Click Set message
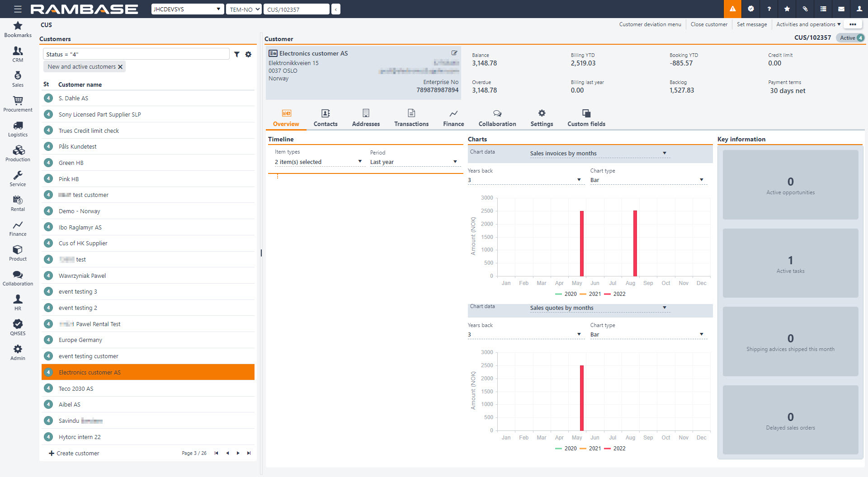Image resolution: width=868 pixels, height=477 pixels. (x=752, y=24)
